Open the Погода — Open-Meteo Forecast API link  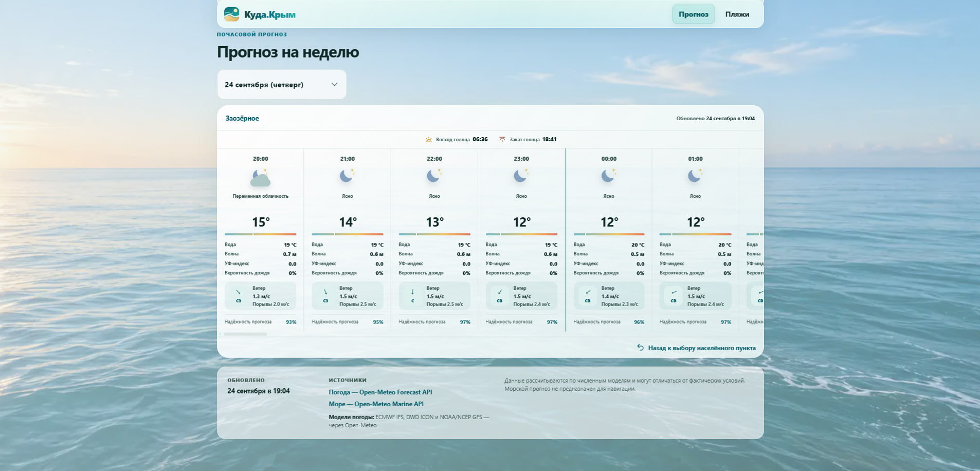pos(380,392)
